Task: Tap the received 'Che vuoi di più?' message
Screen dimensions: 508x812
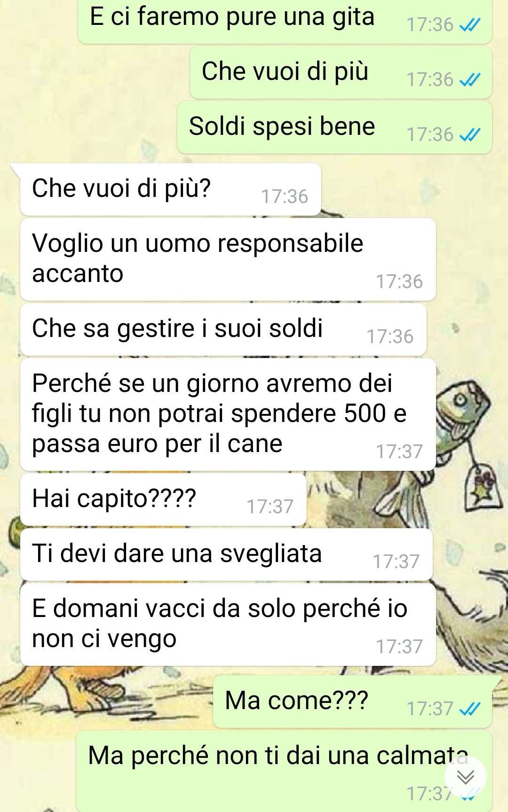Action: [x=171, y=189]
